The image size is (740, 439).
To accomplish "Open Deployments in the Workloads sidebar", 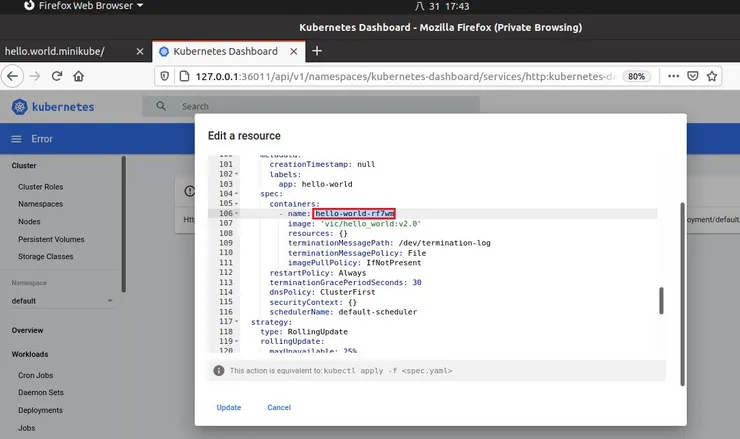I will coord(41,409).
